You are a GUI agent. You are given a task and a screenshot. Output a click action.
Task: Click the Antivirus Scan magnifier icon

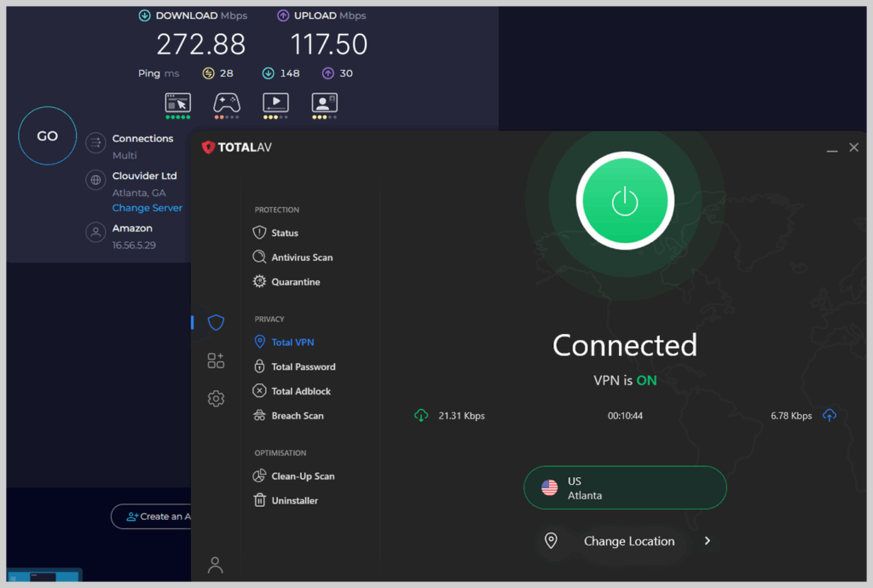[x=259, y=257]
